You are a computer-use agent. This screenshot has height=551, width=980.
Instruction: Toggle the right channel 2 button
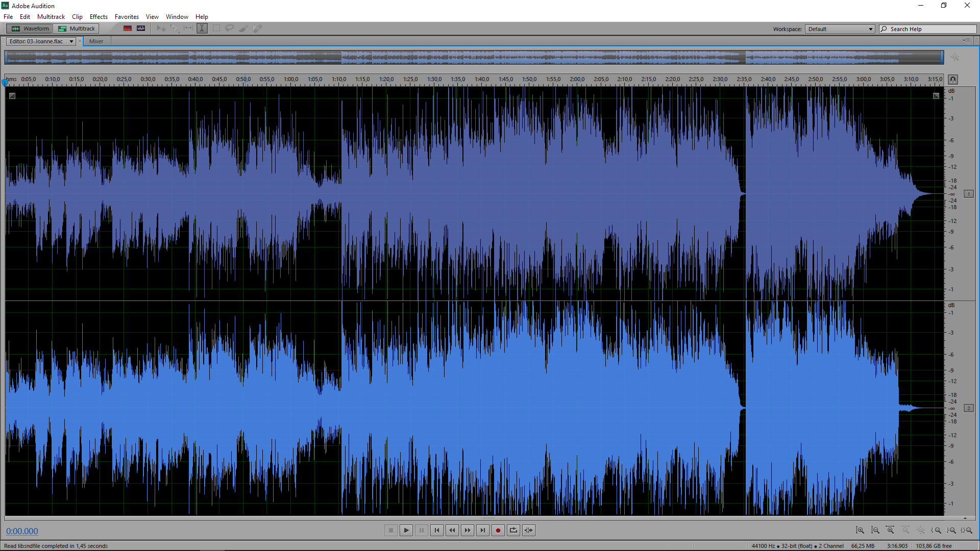click(968, 408)
